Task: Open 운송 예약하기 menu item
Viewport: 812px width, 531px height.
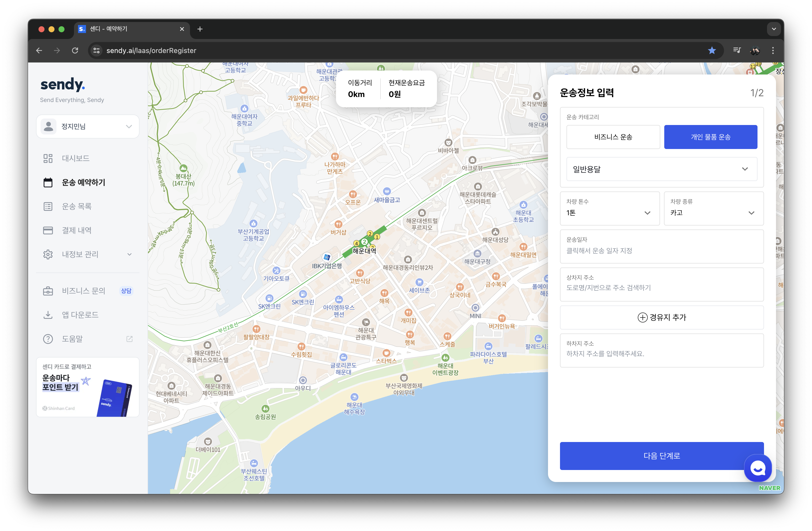Action: (83, 182)
